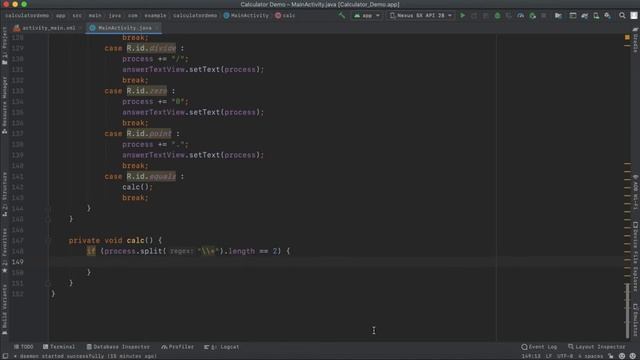Click on R.id.zero in the code
Image resolution: width=640 pixels, height=360 pixels.
147,91
